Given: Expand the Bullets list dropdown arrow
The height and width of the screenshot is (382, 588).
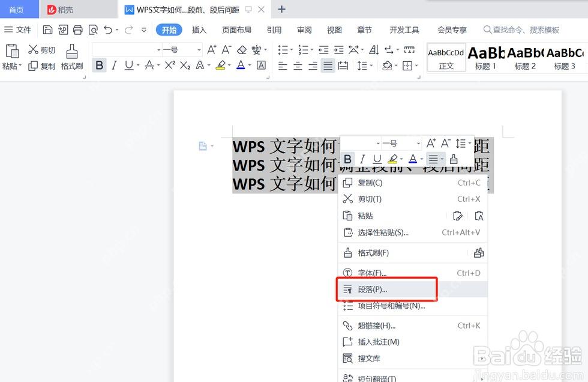Looking at the screenshot, I should 292,49.
